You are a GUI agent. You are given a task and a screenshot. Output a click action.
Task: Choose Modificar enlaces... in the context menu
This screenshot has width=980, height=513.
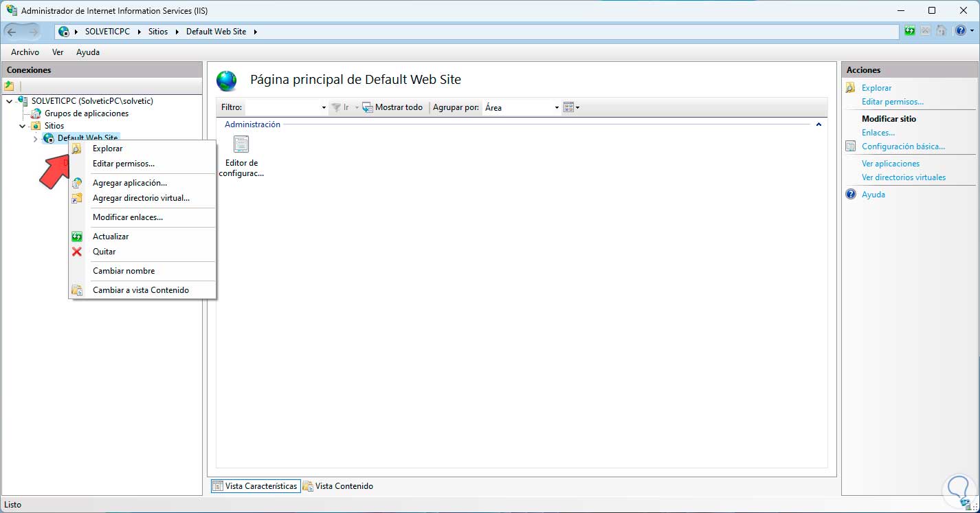pos(143,217)
